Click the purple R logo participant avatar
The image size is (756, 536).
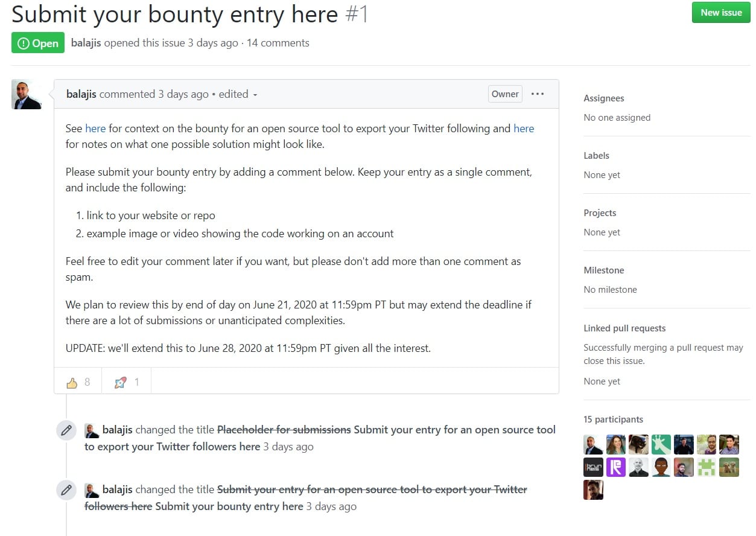pos(615,467)
